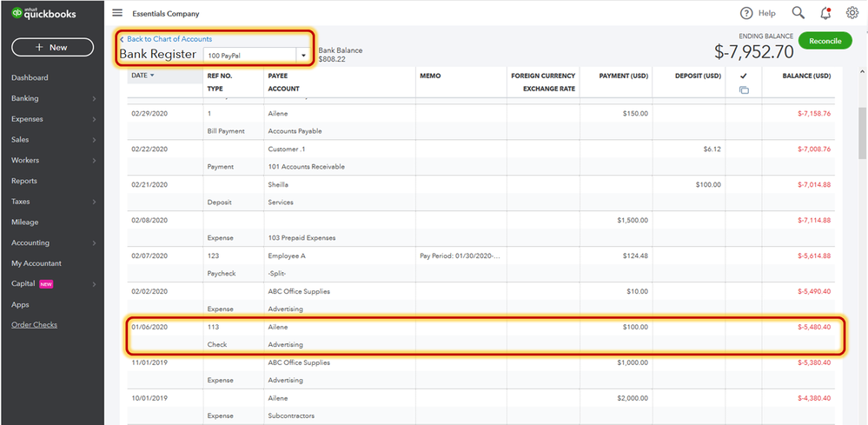
Task: Open the notifications bell icon
Action: 825,13
